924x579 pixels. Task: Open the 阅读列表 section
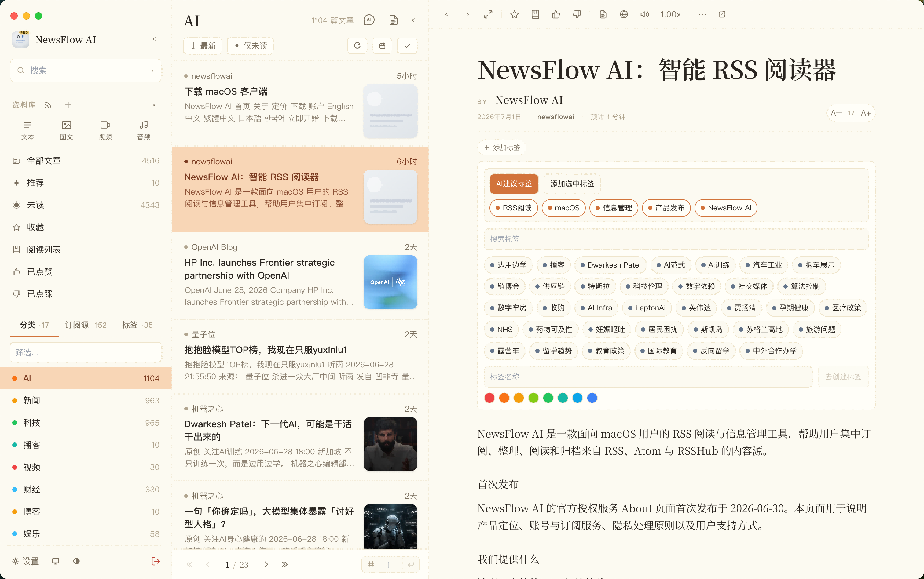(x=86, y=250)
